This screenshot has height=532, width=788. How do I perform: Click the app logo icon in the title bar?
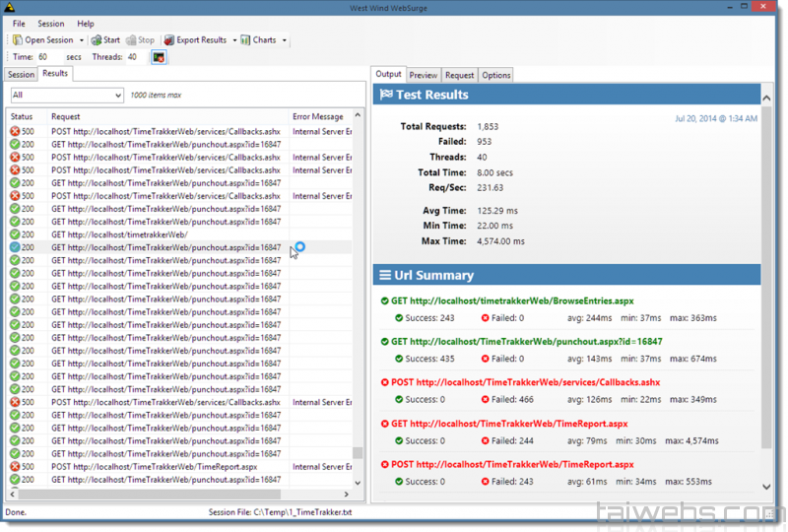[10, 8]
